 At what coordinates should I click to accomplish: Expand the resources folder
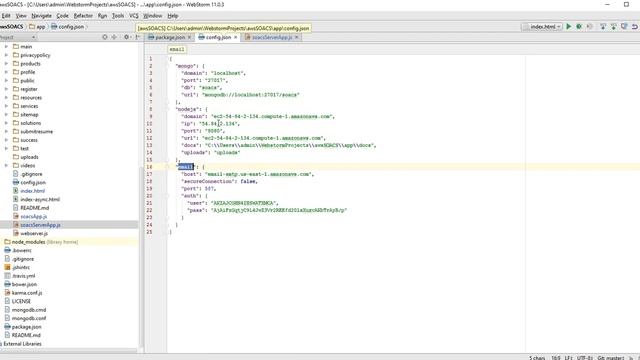pyautogui.click(x=6, y=98)
